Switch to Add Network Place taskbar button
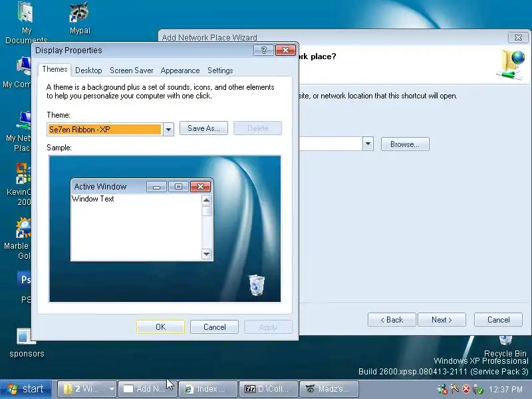The image size is (532, 399). (148, 389)
